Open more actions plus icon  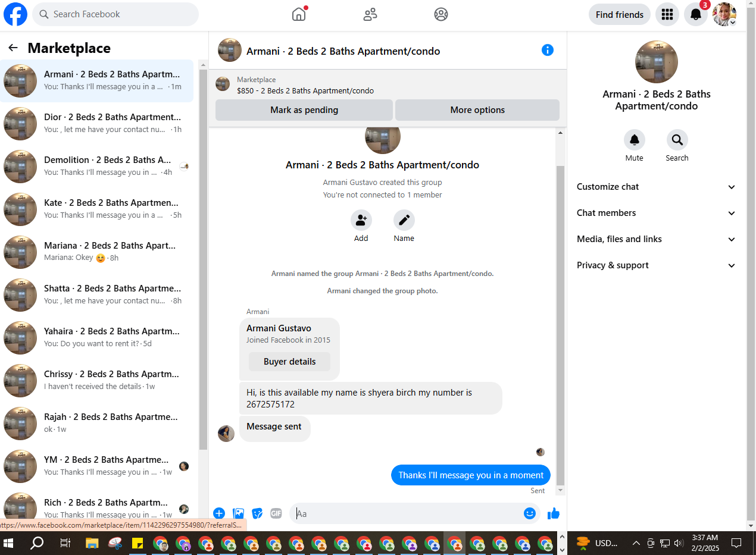[x=219, y=513]
